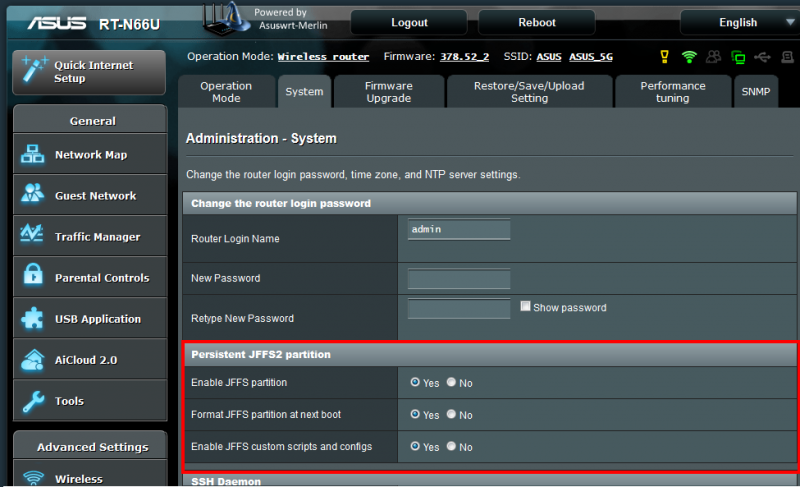Open the English language dropdown

tap(738, 22)
